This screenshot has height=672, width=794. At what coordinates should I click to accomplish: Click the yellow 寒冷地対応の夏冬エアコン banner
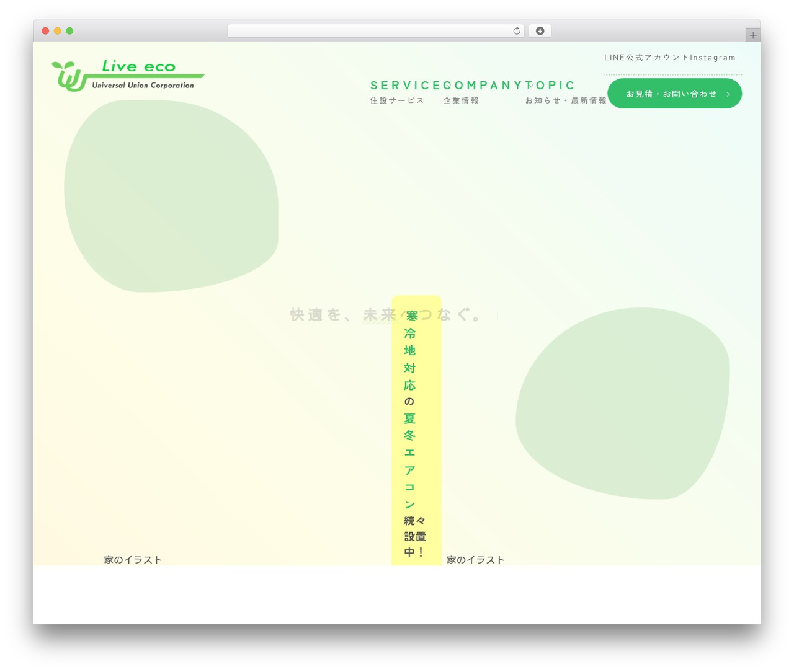pyautogui.click(x=416, y=430)
